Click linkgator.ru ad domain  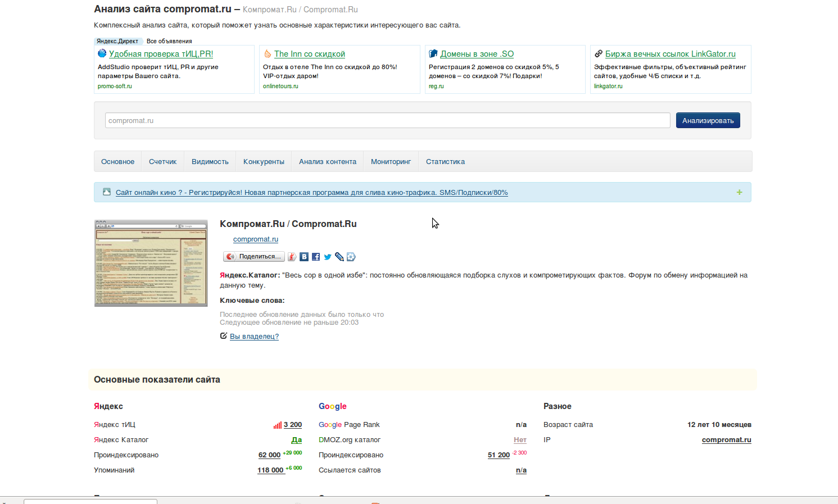pos(608,86)
